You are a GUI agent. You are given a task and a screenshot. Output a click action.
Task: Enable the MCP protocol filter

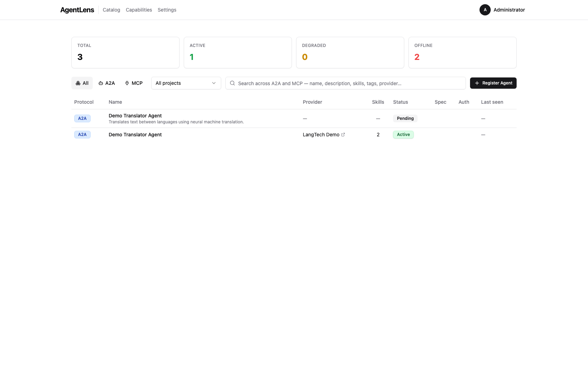(134, 83)
